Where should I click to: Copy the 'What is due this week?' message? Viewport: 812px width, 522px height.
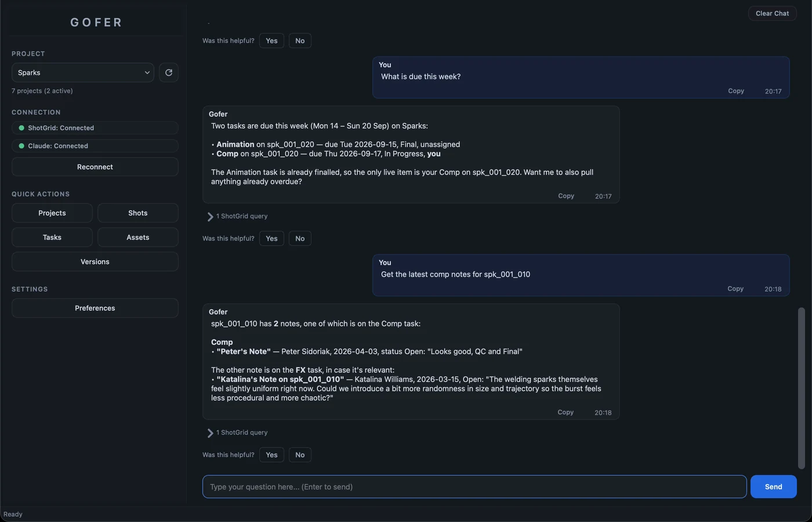point(736,91)
